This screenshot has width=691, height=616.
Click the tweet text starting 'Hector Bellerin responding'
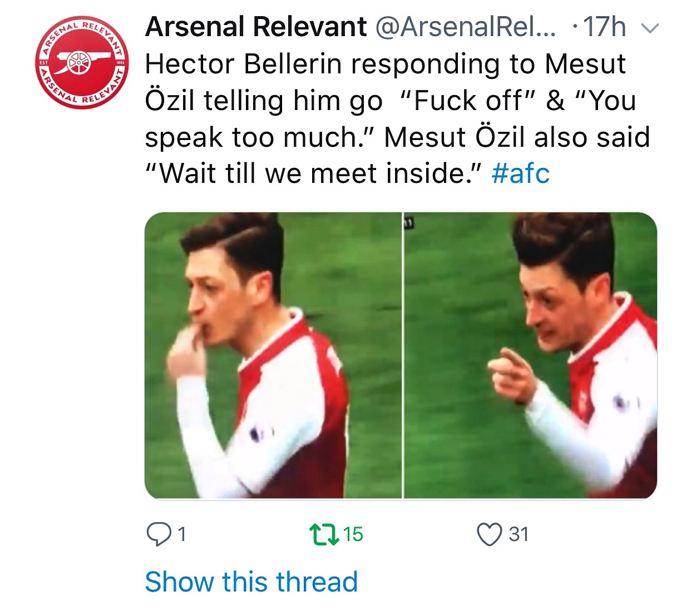[385, 64]
